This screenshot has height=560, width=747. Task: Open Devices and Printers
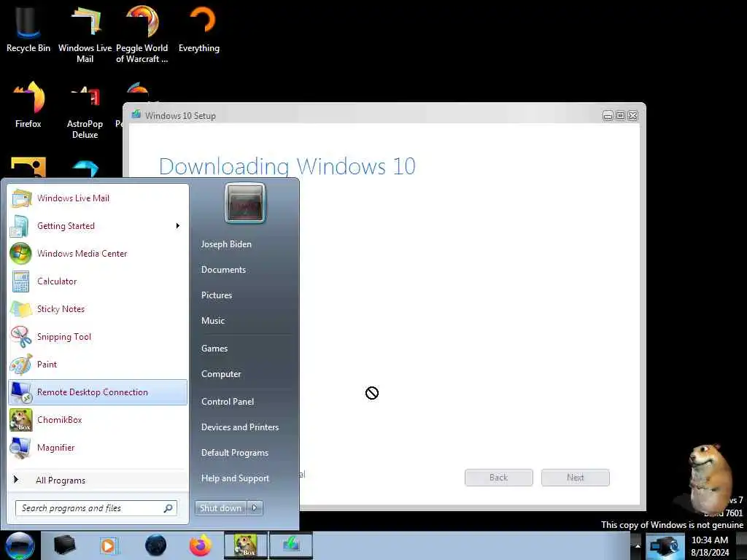[x=240, y=427]
